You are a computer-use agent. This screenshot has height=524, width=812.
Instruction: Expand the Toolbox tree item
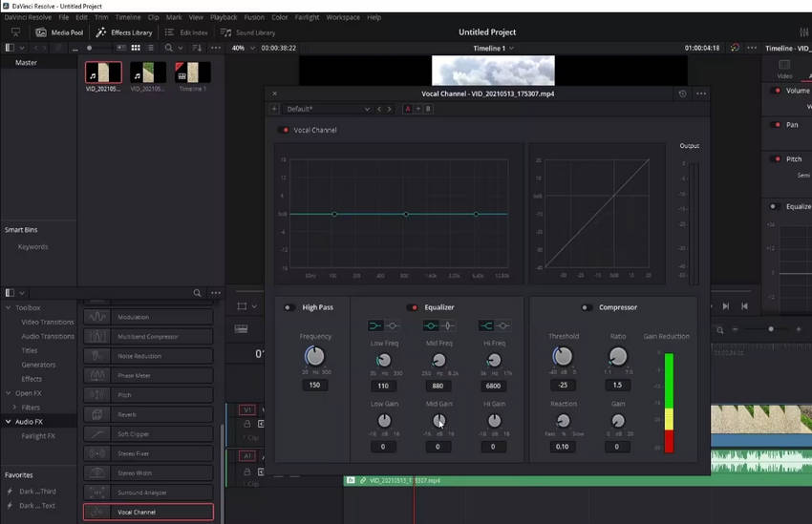(9, 307)
